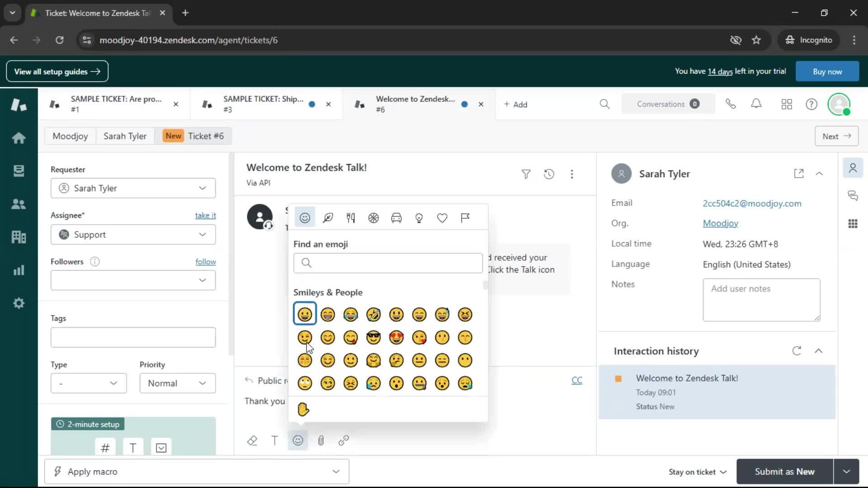868x488 pixels.
Task: Open the Apps grid icon in right rail
Action: coord(853,224)
